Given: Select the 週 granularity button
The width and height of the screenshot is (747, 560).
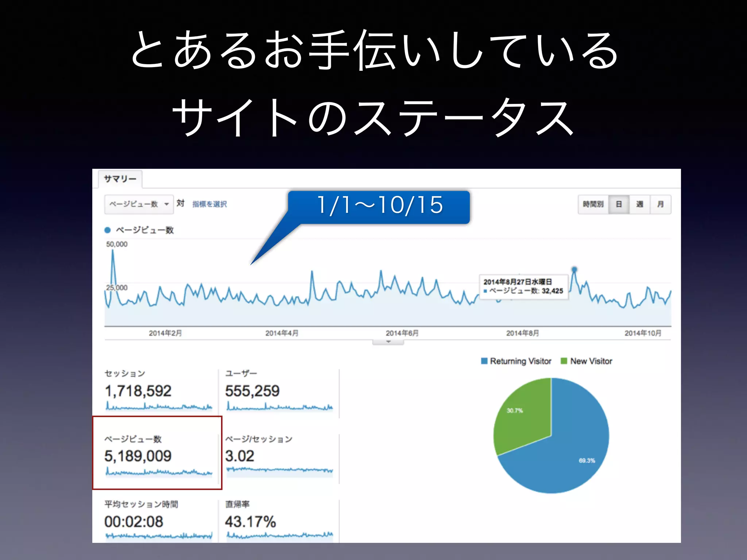Looking at the screenshot, I should click(x=640, y=204).
